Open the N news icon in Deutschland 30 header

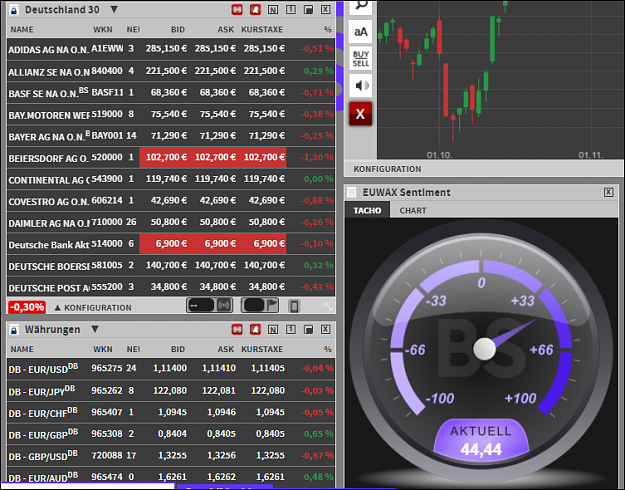pyautogui.click(x=273, y=10)
